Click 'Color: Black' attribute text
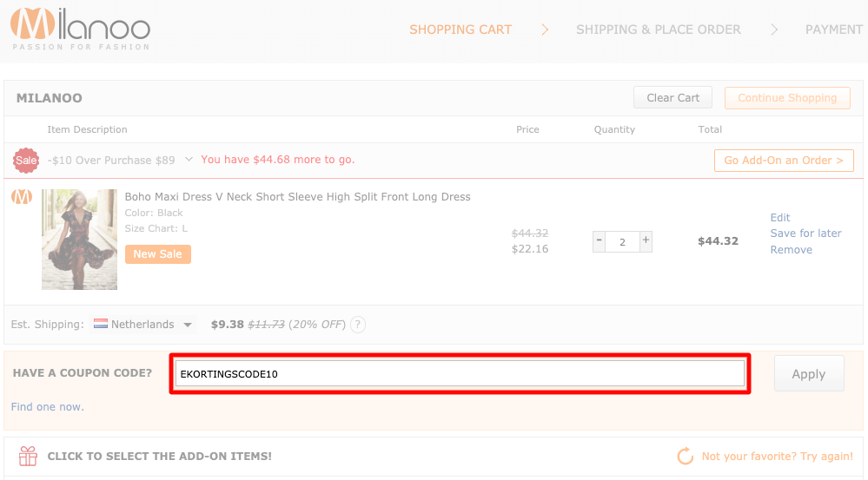Image resolution: width=868 pixels, height=480 pixels. 153,213
